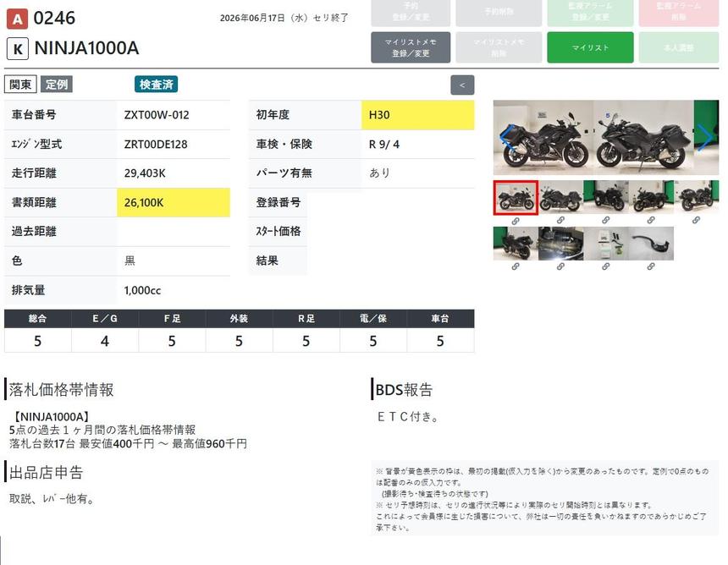Viewport: 728px width, 565px height.
Task: Select the black lever part thumbnail
Action: [651, 244]
